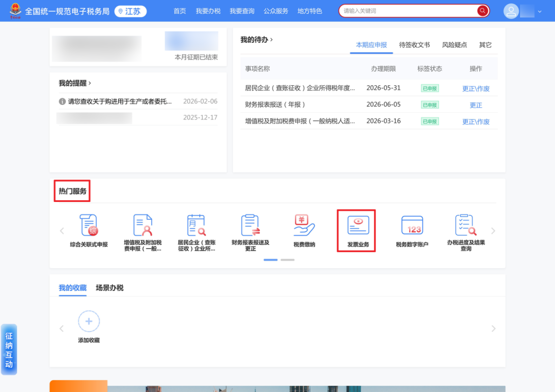
Task: Click the keyword search input field
Action: 409,11
